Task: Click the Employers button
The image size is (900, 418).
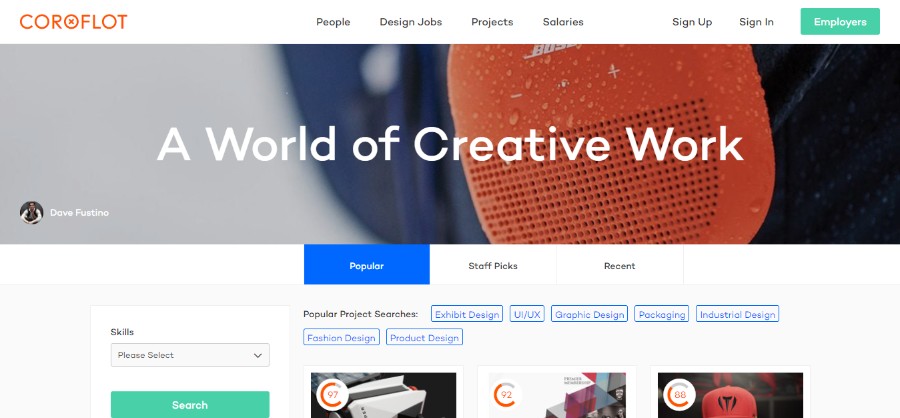Action: (x=840, y=22)
